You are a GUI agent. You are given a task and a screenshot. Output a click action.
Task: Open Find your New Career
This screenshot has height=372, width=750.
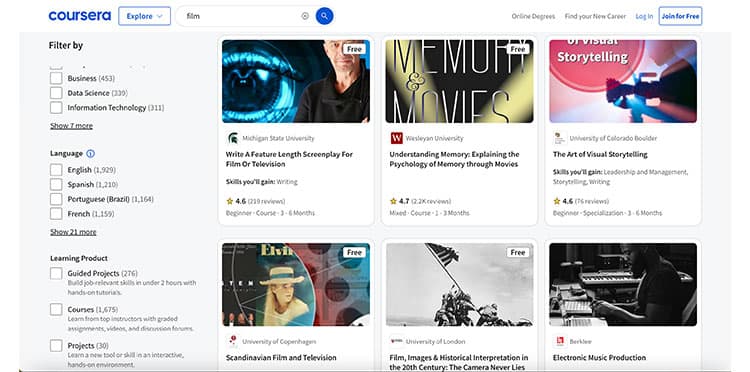point(595,16)
